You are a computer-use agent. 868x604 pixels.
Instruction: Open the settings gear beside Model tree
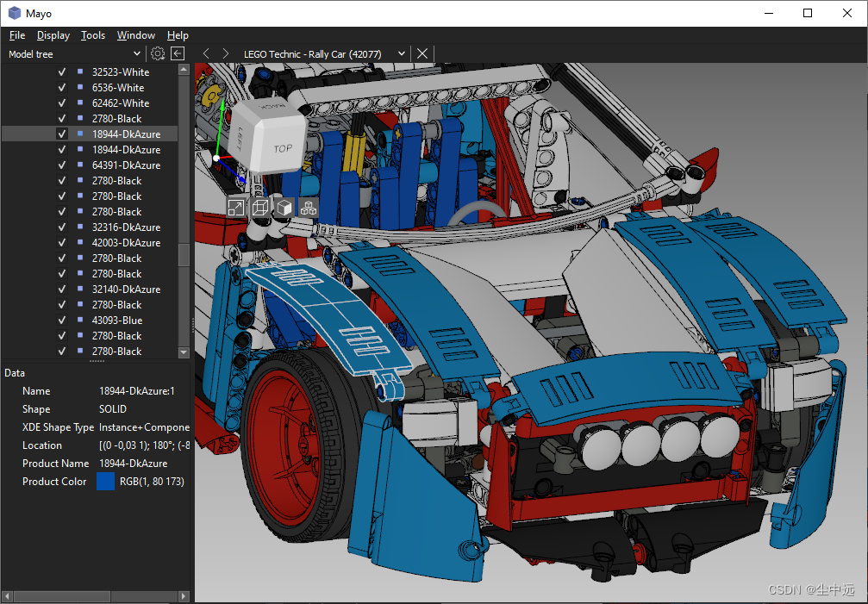pyautogui.click(x=158, y=53)
